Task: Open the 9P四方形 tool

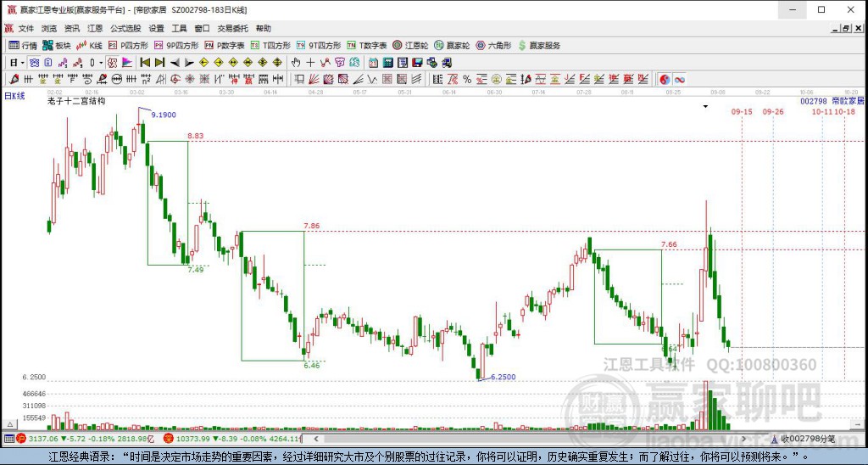Action: click(176, 46)
